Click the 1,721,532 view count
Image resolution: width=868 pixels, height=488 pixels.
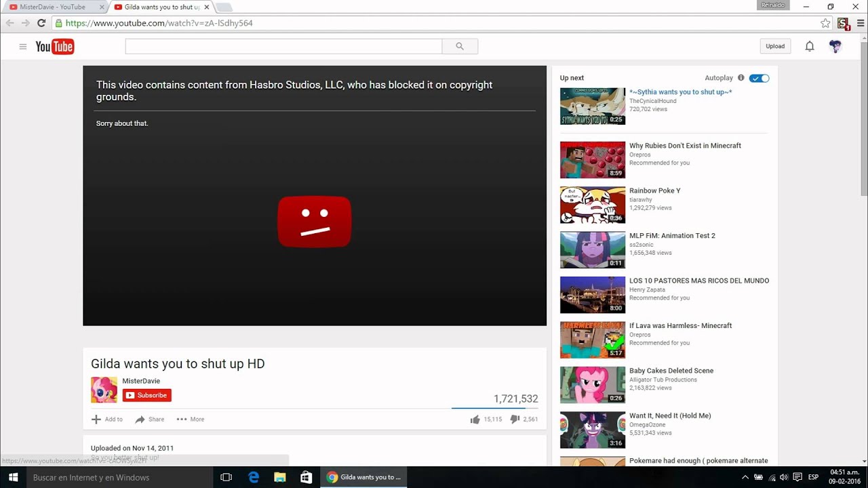coord(515,399)
